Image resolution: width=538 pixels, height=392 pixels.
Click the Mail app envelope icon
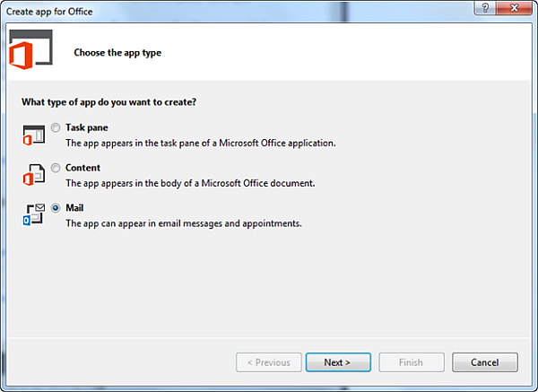[32, 215]
